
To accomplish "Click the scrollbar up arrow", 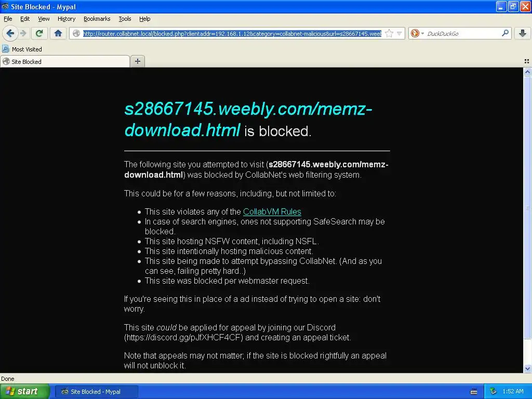I will 527,72.
